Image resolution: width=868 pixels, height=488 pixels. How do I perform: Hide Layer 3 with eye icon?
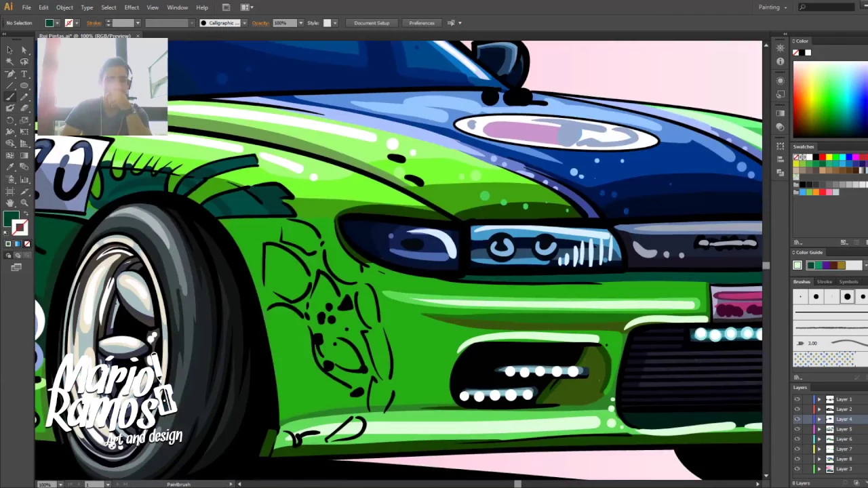797,469
